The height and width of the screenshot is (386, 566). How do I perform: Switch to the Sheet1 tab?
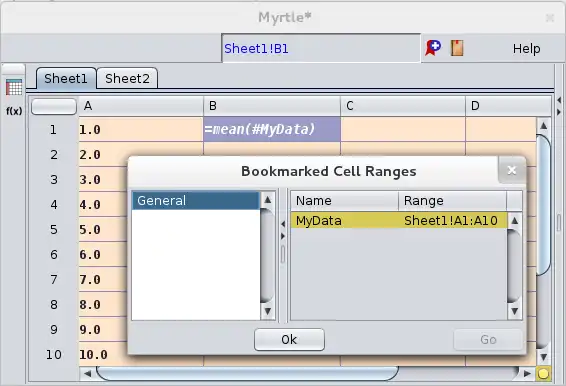click(x=66, y=78)
